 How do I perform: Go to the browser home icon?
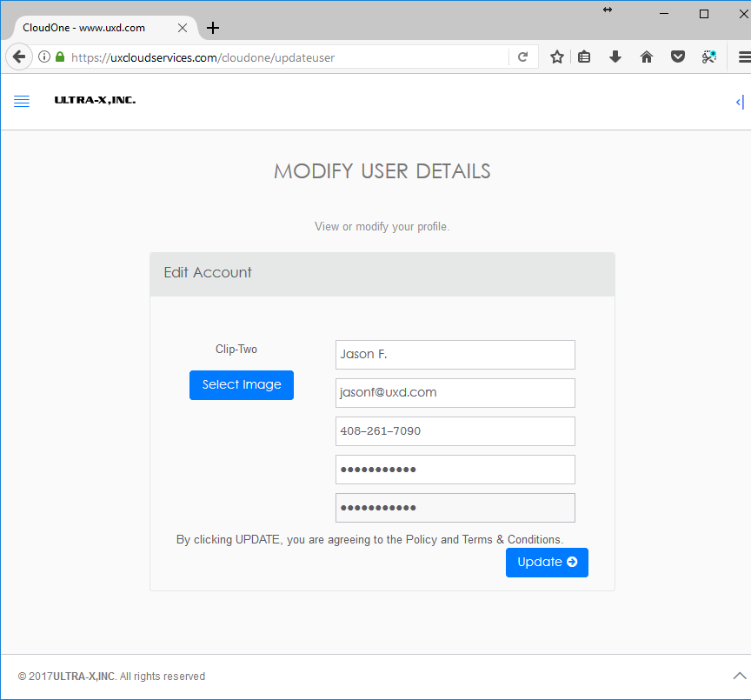[x=646, y=57]
